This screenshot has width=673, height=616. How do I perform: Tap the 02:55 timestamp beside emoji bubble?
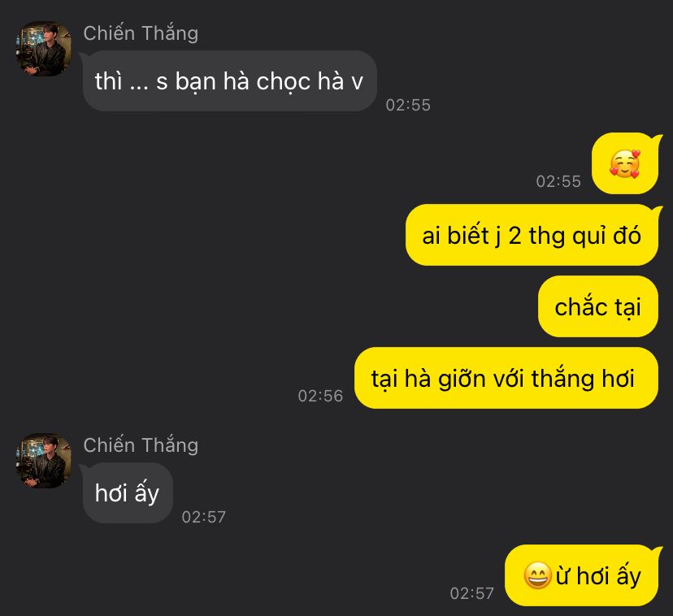(558, 181)
